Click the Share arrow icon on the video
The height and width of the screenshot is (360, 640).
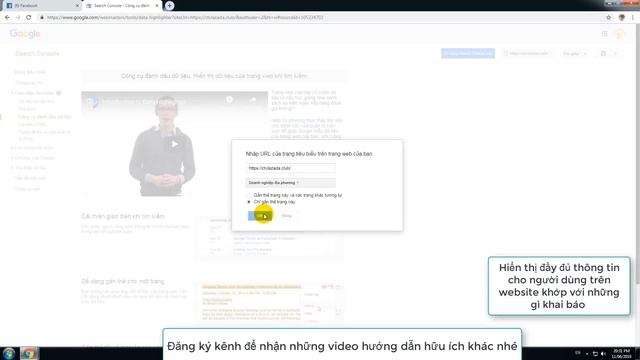tap(253, 100)
